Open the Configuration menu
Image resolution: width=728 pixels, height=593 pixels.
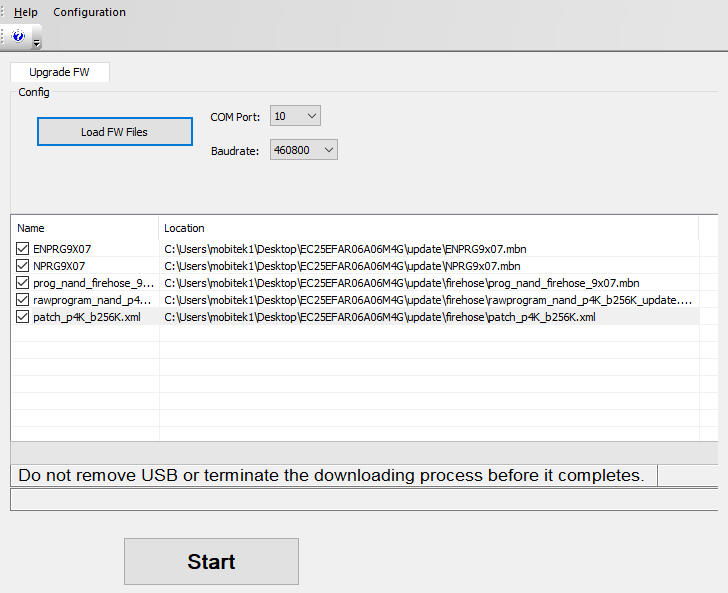click(x=89, y=12)
